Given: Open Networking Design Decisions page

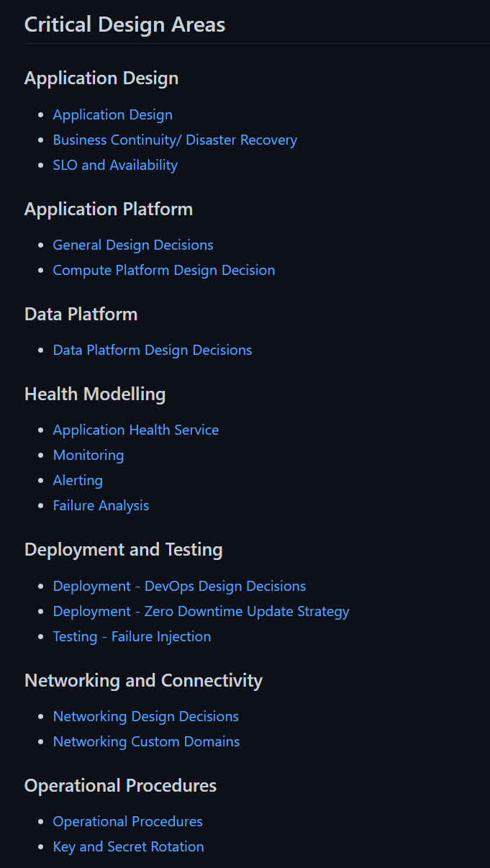Looking at the screenshot, I should pyautogui.click(x=145, y=716).
